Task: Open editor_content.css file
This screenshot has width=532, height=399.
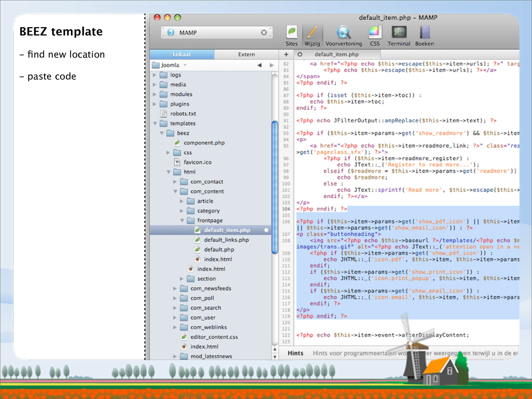Action: point(214,337)
